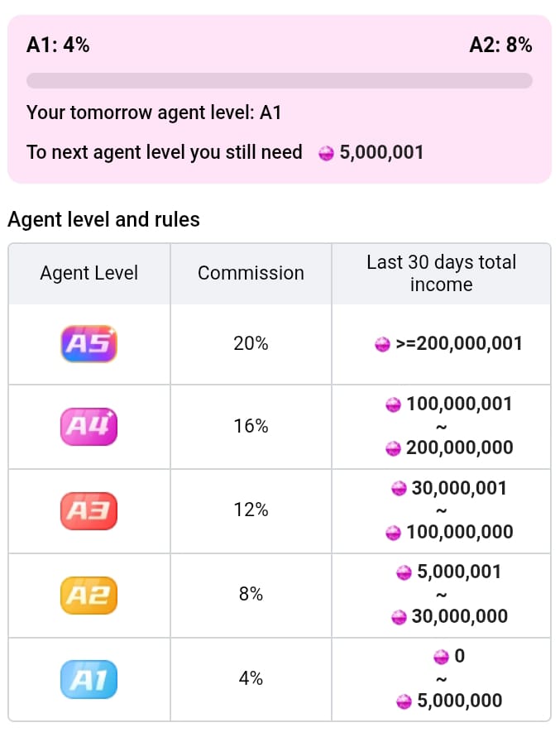Click the gem icon beside 5,000,001 needed

click(x=327, y=153)
